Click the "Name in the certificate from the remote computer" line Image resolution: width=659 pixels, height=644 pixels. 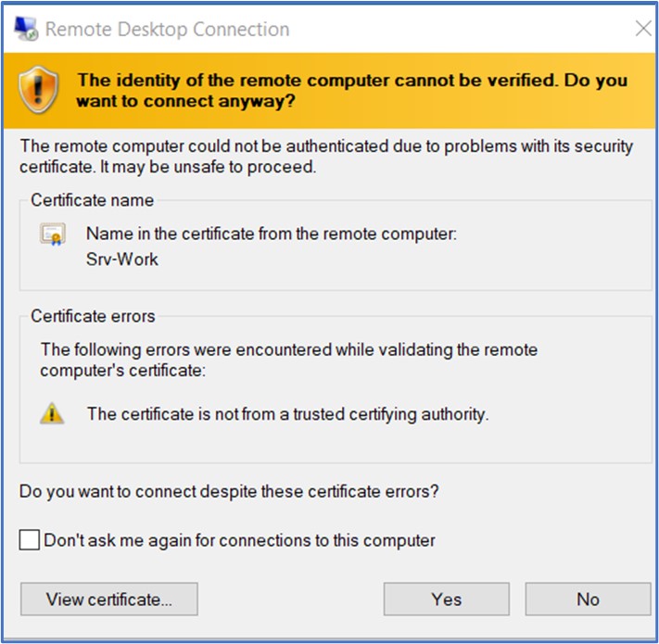pos(272,235)
